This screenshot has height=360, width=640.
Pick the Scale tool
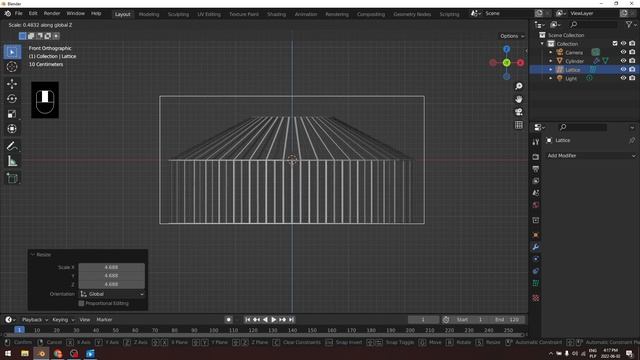tap(12, 114)
